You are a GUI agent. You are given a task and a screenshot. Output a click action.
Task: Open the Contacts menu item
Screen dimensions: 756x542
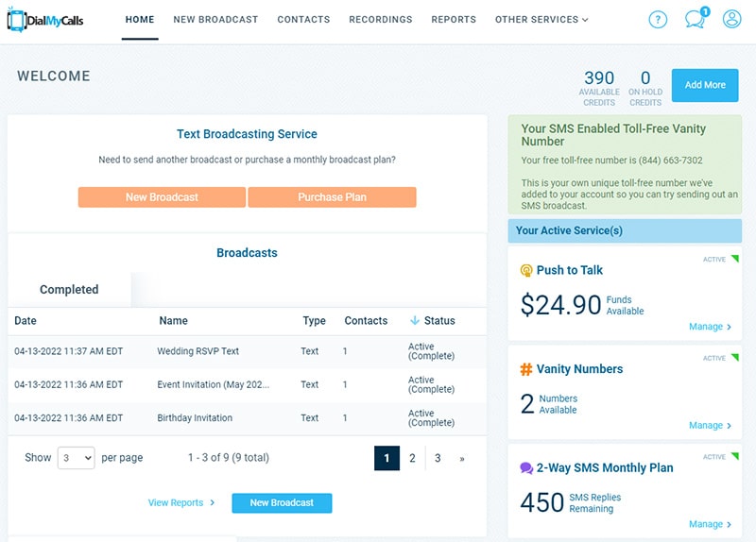coord(303,19)
